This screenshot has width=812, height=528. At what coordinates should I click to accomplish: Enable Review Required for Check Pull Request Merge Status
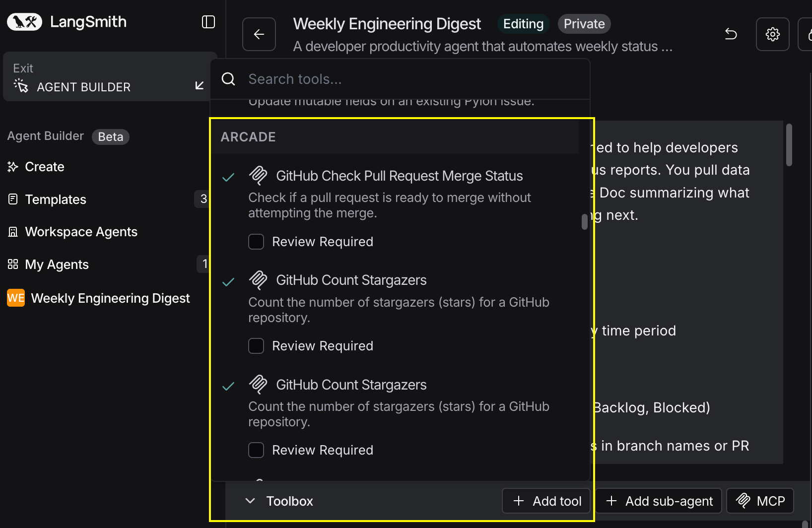(256, 242)
